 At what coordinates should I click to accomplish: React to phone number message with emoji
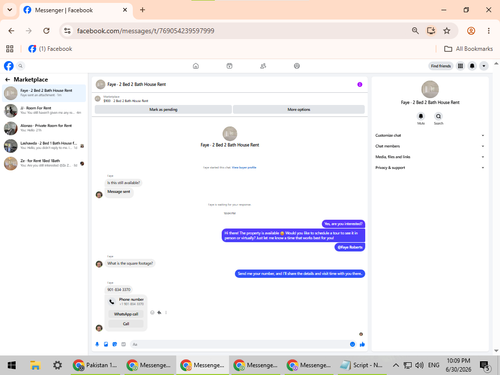152,312
